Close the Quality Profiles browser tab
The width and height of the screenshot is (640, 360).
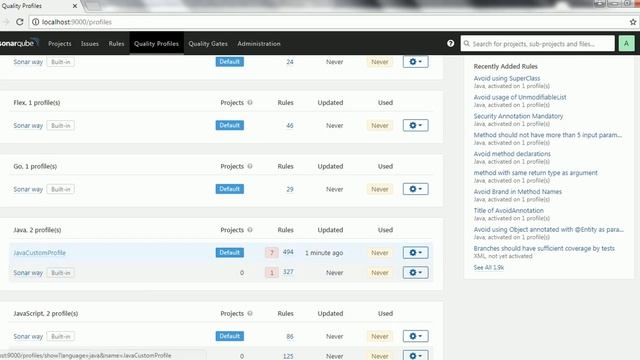click(x=75, y=6)
